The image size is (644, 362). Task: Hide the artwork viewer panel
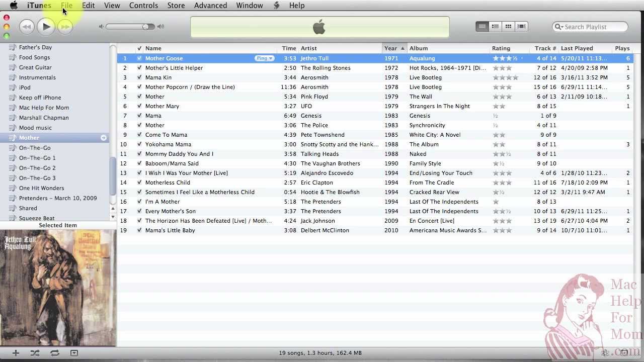coord(74,353)
